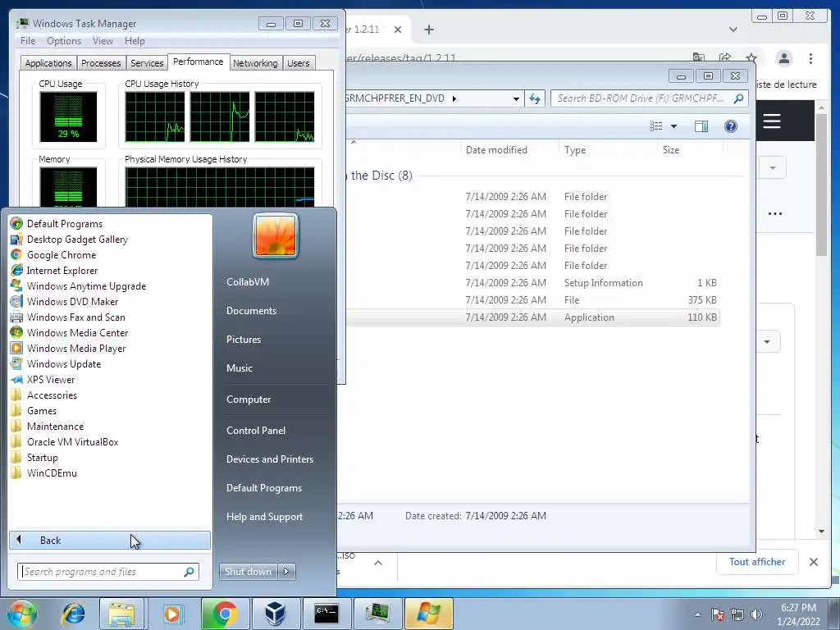The height and width of the screenshot is (630, 840).
Task: Switch to Chrome via taskbar icon
Action: (x=224, y=614)
